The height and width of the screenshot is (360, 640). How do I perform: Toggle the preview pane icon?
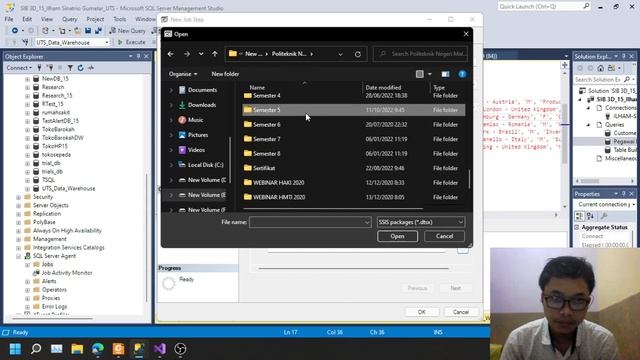click(x=445, y=74)
